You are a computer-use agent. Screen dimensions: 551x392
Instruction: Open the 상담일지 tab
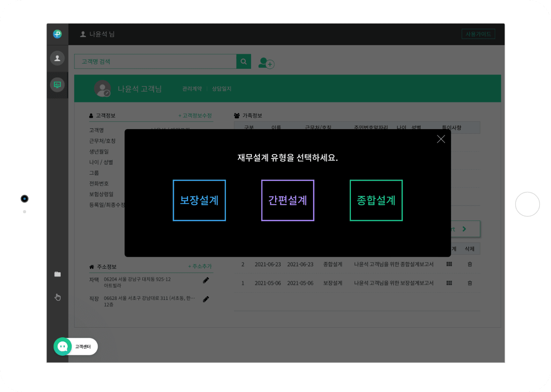[x=222, y=89]
